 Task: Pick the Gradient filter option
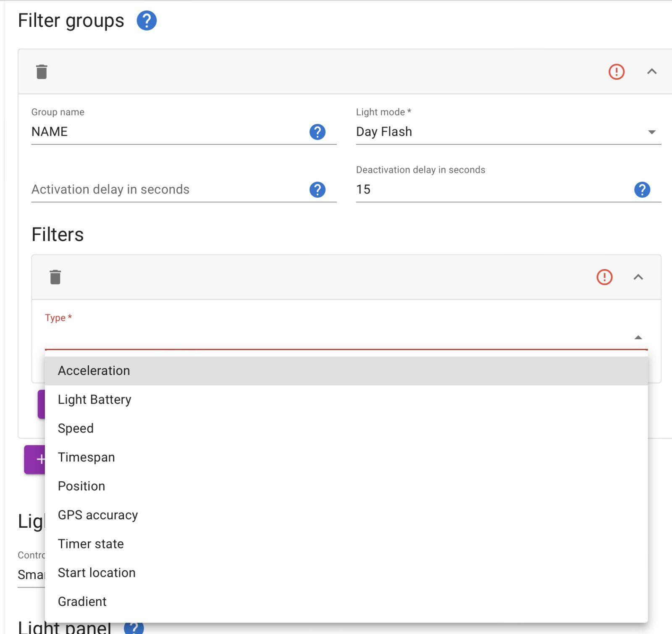(x=82, y=602)
